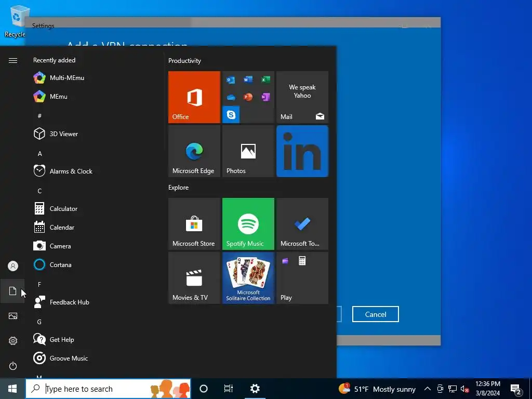This screenshot has width=532, height=399.
Task: Click the muted volume tray icon
Action: 464,389
